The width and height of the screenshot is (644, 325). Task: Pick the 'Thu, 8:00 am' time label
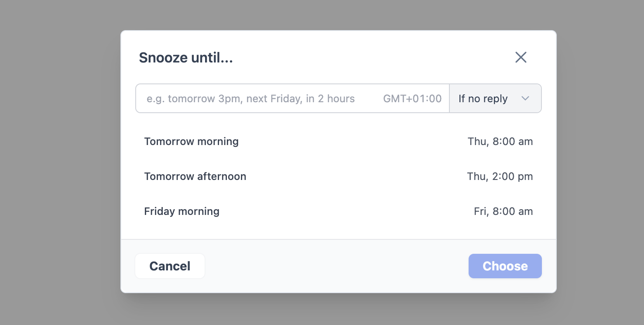(x=500, y=142)
